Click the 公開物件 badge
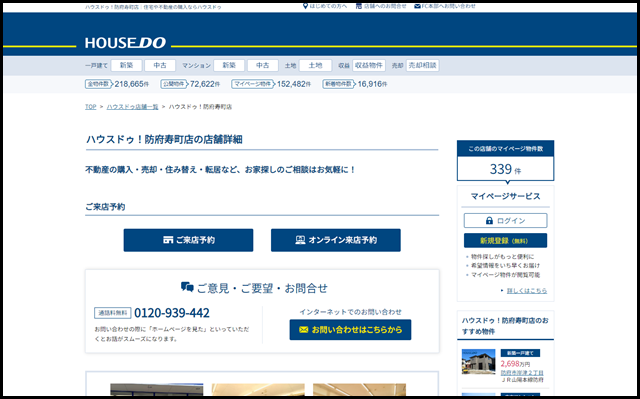Screen dimensions: 640x399 174,84
